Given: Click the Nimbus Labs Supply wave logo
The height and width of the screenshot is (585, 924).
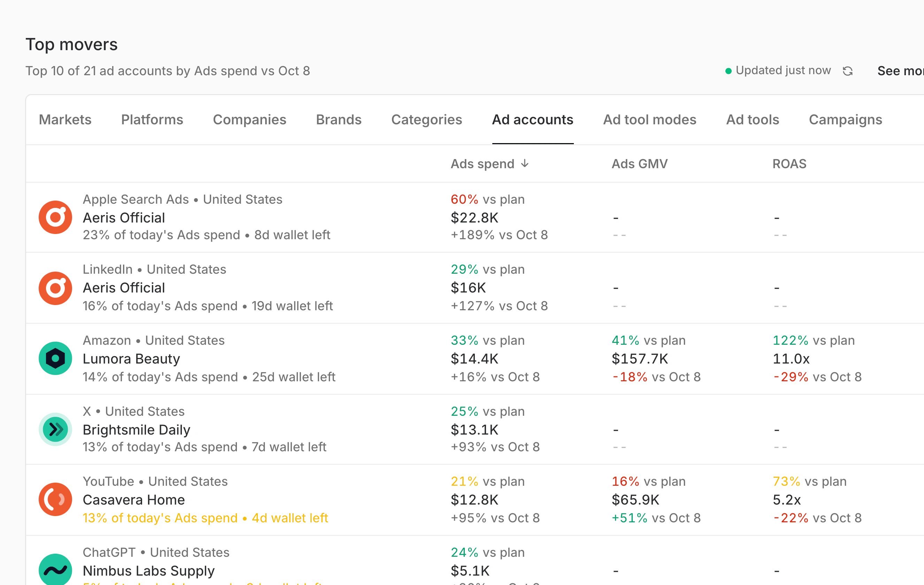Looking at the screenshot, I should [55, 570].
